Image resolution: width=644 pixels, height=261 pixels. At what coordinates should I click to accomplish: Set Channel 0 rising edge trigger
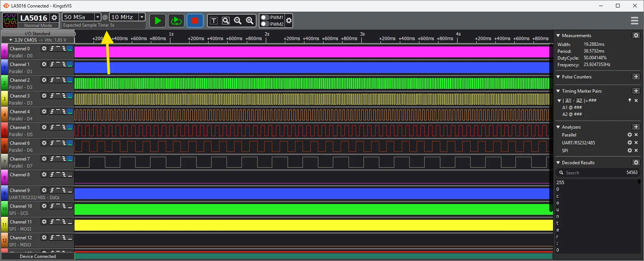52,48
